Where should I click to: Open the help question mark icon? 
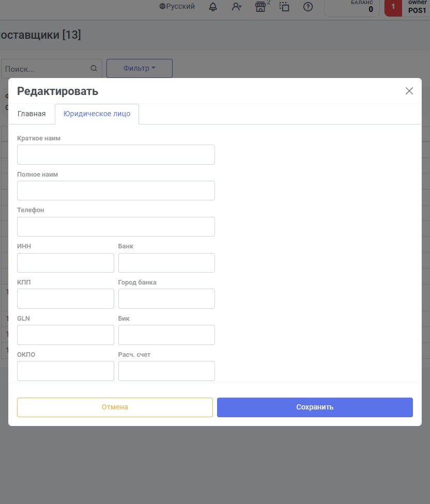point(308,7)
